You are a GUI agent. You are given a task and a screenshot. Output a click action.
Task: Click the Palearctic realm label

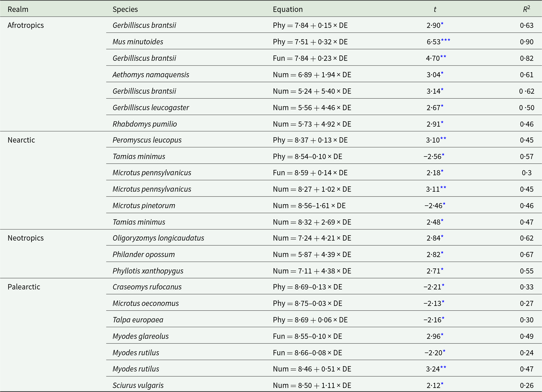(24, 287)
